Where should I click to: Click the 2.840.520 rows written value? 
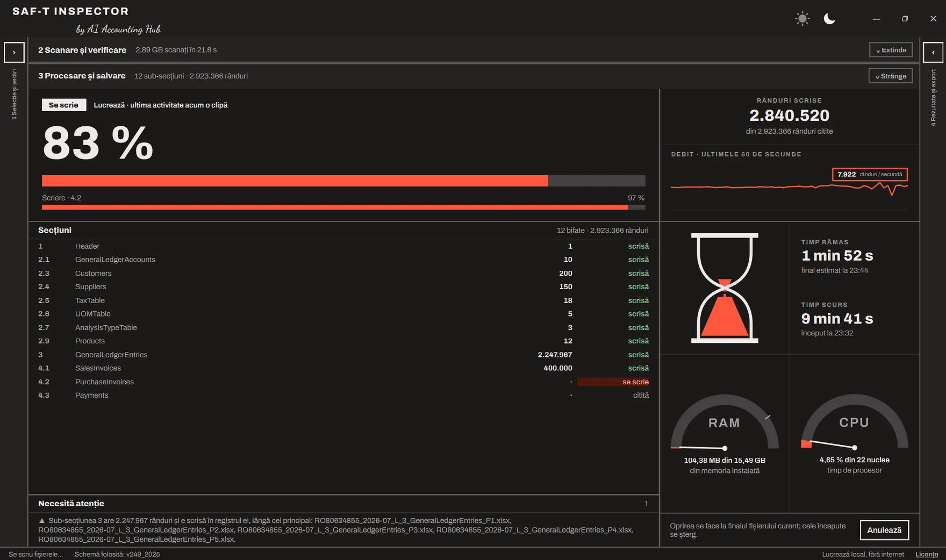[789, 116]
